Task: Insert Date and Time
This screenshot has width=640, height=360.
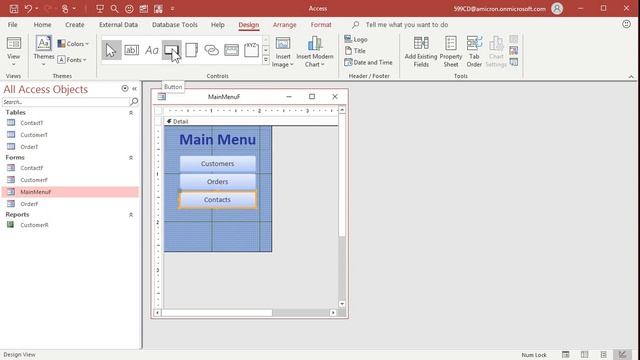Action: (x=369, y=62)
